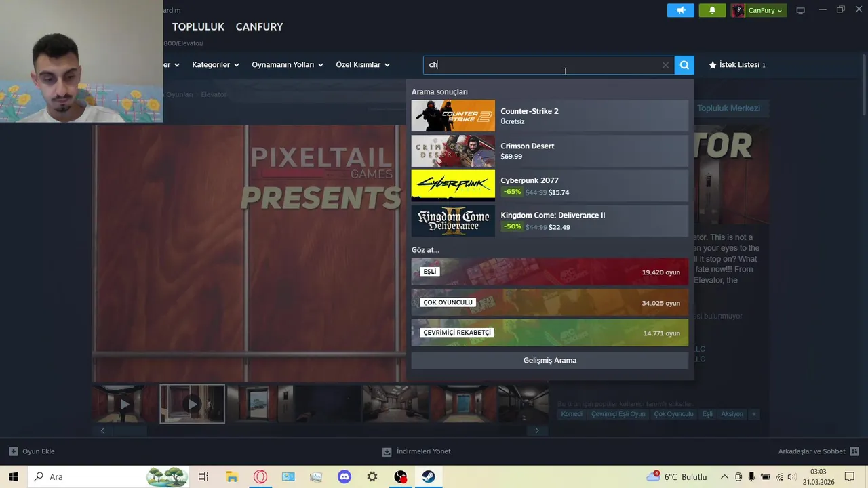Select the Cyberpunk 2077 search result

[550, 186]
